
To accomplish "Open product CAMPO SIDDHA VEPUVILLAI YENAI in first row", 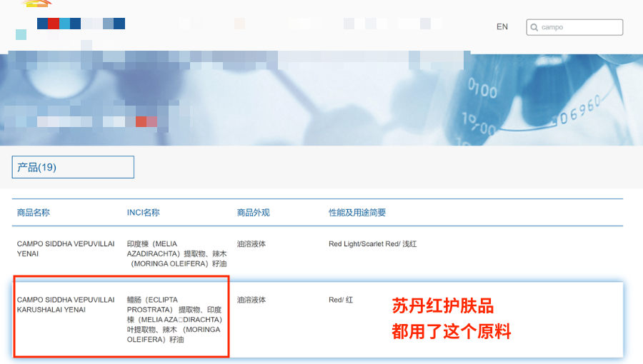I will click(66, 248).
